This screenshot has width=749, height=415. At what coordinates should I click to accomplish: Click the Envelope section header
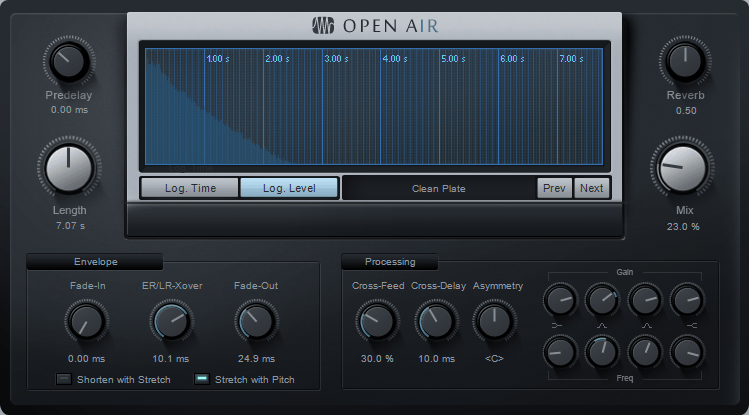[x=95, y=262]
